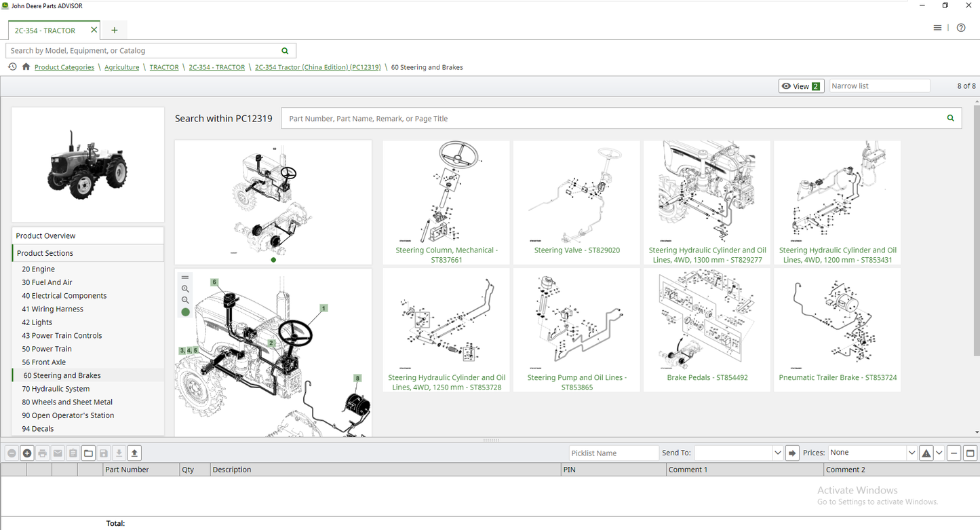Remove a line using the minus icon
Image resolution: width=980 pixels, height=530 pixels.
(x=12, y=453)
